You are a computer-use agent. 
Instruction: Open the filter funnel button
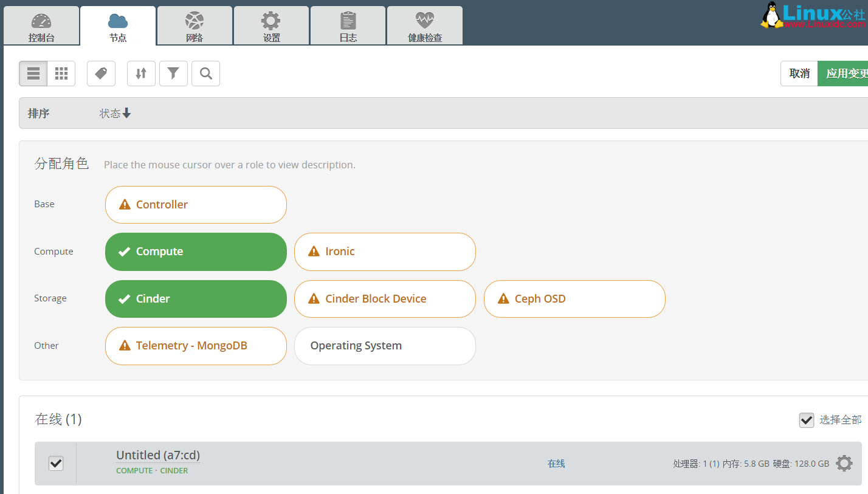pos(173,74)
